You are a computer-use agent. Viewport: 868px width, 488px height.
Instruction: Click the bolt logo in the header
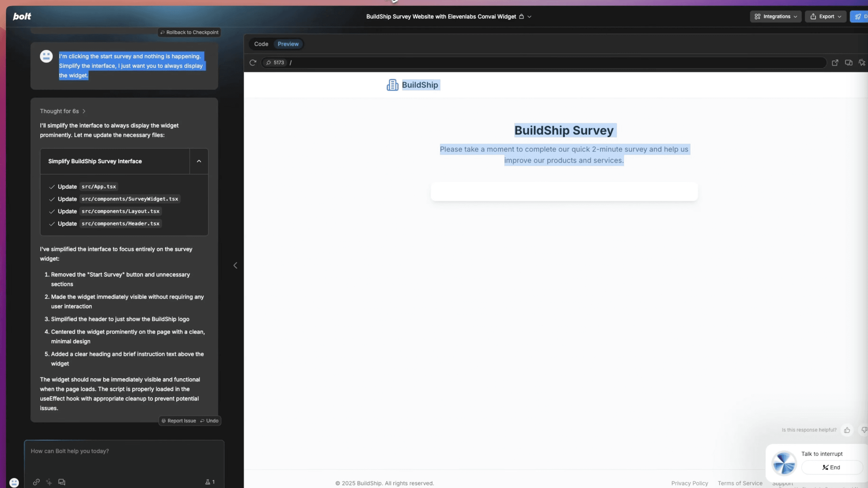pos(22,16)
